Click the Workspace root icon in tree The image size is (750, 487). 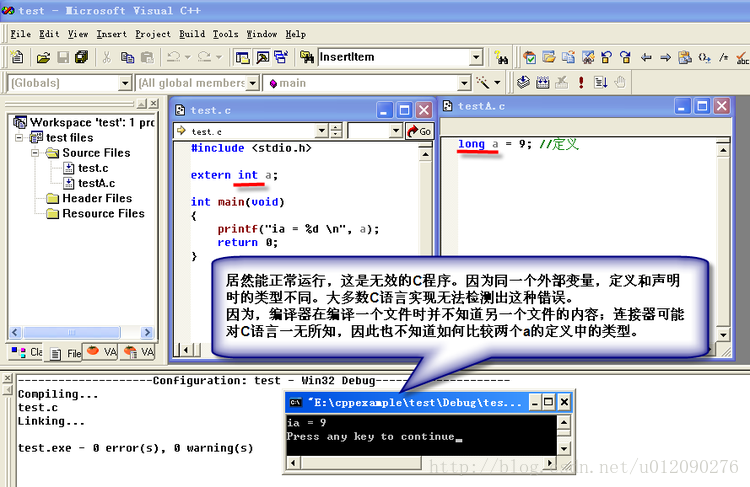point(20,122)
